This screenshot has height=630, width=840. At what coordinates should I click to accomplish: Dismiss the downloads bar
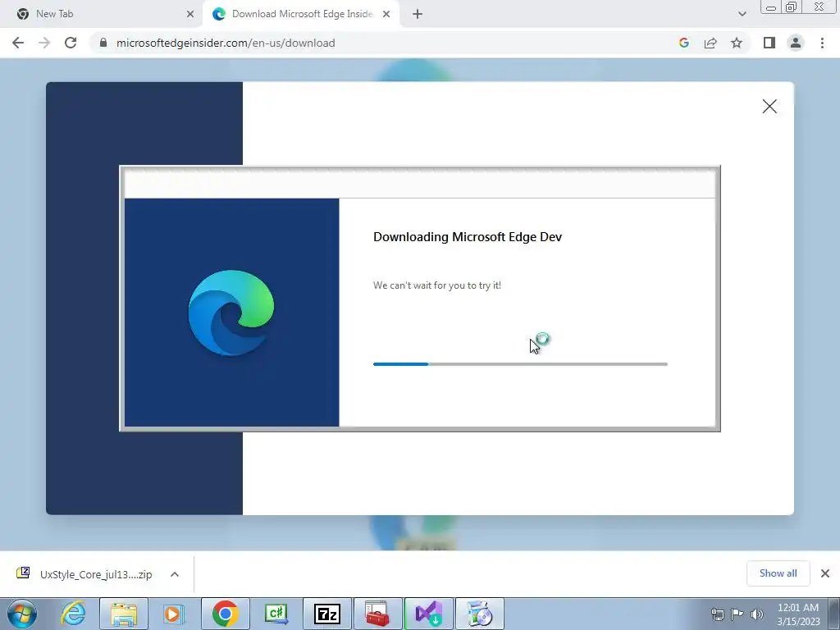(x=825, y=573)
